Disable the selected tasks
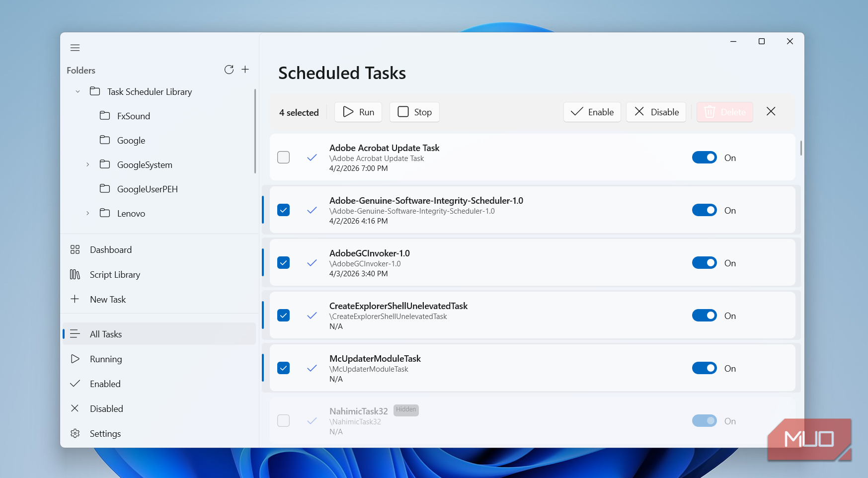This screenshot has height=478, width=868. click(656, 112)
